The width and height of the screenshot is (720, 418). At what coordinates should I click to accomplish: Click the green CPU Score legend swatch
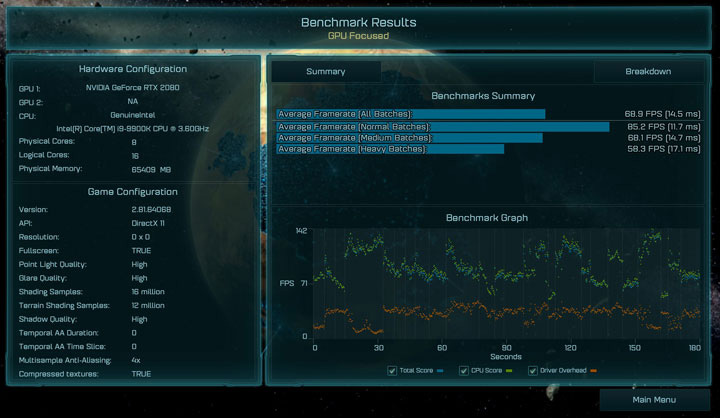pyautogui.click(x=509, y=371)
